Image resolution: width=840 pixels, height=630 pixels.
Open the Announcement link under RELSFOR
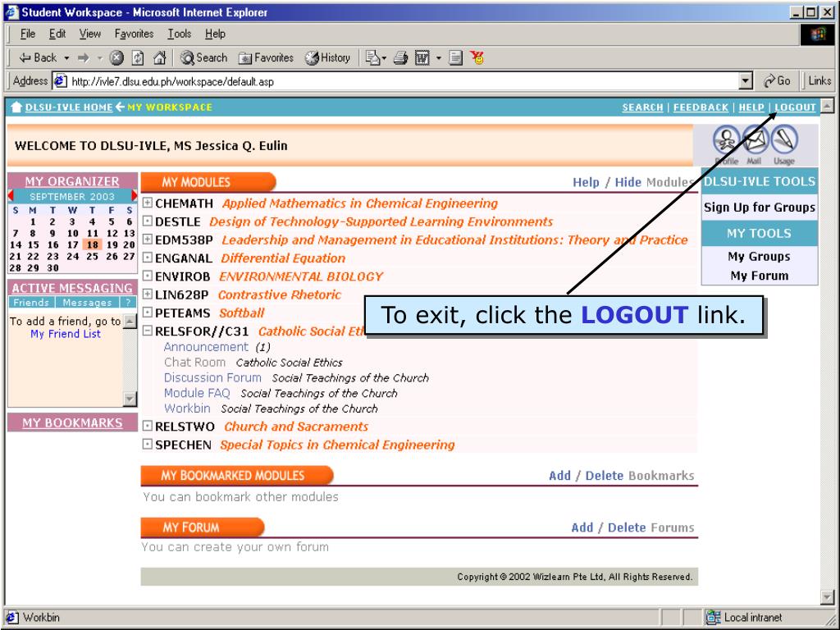[x=206, y=347]
